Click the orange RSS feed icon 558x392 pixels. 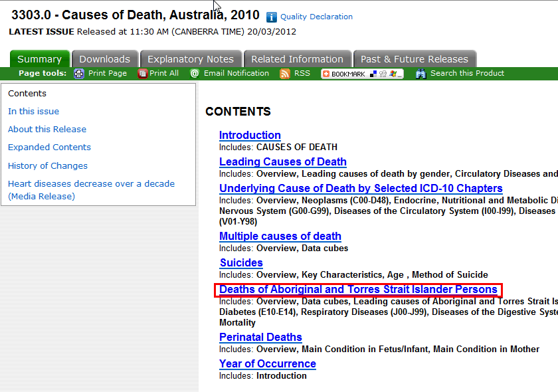point(285,74)
